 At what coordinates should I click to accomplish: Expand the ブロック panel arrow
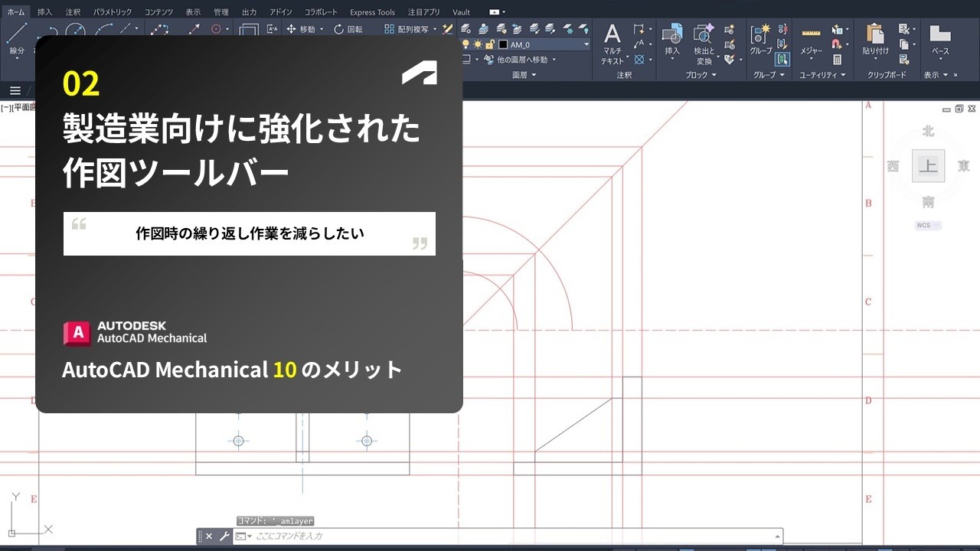tap(714, 75)
